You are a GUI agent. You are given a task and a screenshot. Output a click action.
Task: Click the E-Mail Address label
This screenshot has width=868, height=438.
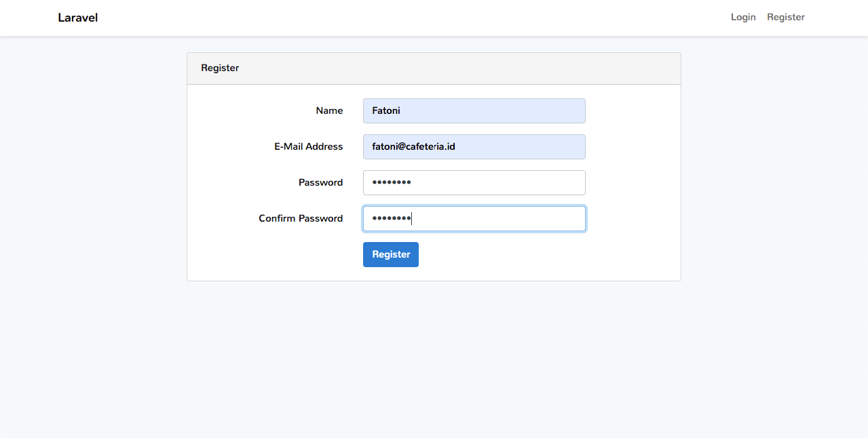coord(309,146)
